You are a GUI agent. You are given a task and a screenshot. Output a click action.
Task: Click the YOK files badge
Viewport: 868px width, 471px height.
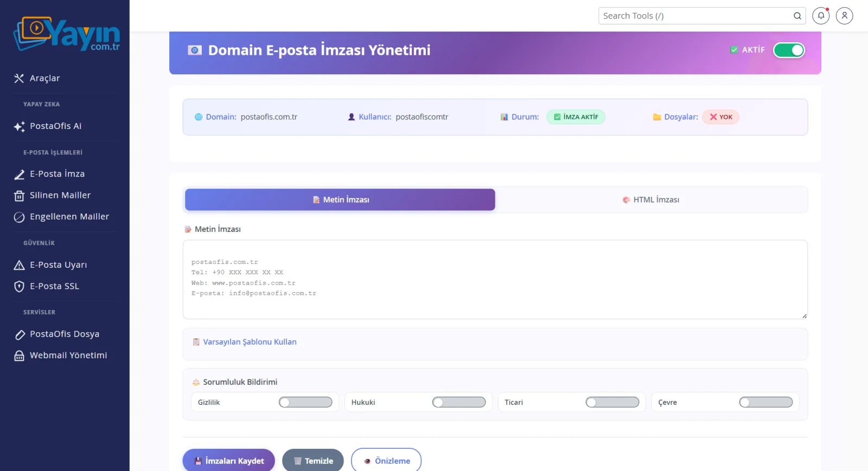720,117
